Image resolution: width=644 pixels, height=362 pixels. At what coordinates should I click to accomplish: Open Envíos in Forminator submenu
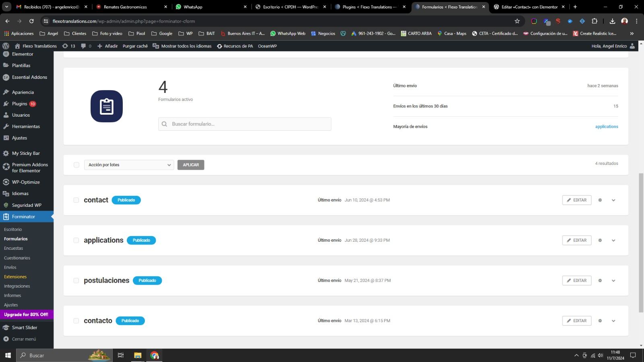click(10, 267)
